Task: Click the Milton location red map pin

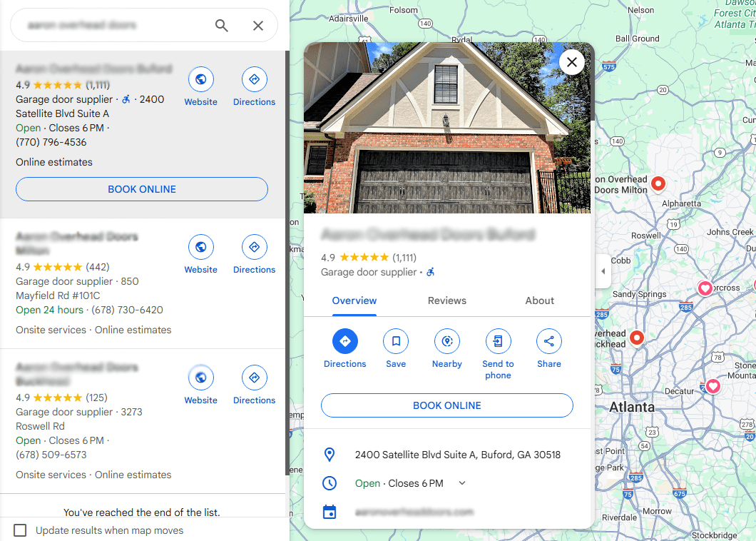Action: tap(658, 183)
